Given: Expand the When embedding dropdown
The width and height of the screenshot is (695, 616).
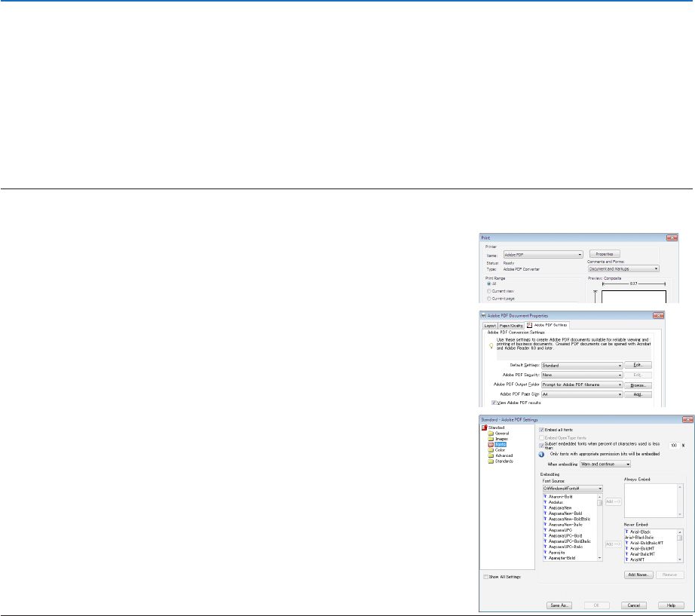Looking at the screenshot, I should (605, 464).
